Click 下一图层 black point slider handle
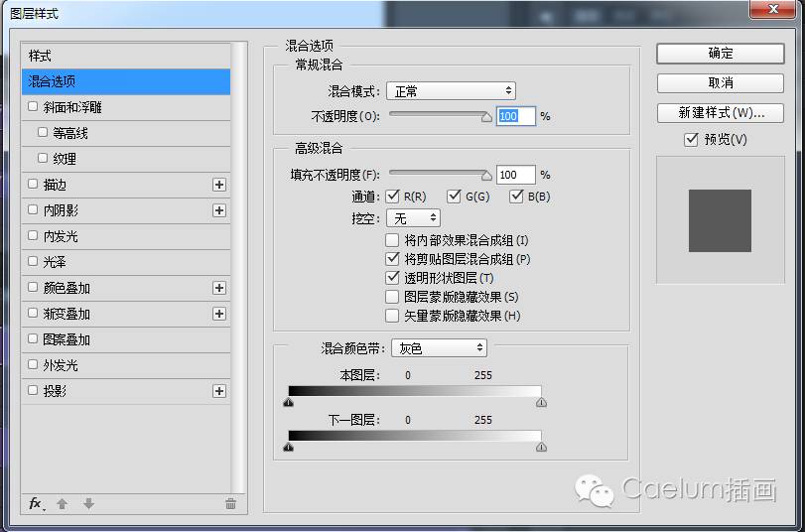Viewport: 805px width, 532px height. click(x=289, y=447)
